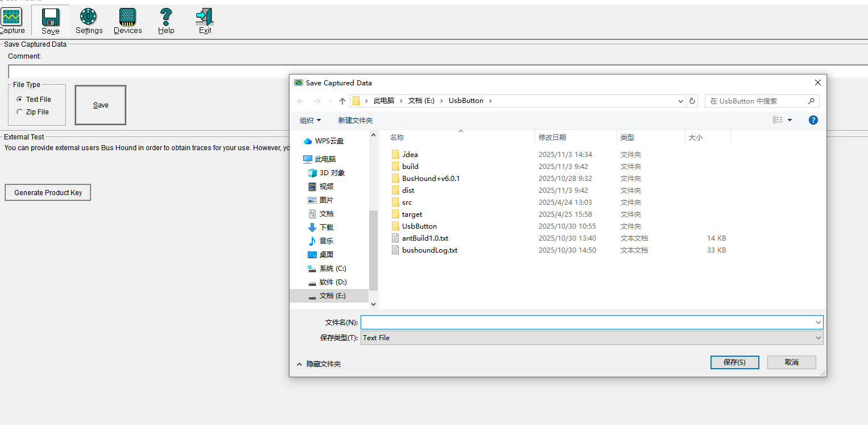Sort by the 大小 column header
Viewport: 868px width, 425px height.
tap(696, 138)
